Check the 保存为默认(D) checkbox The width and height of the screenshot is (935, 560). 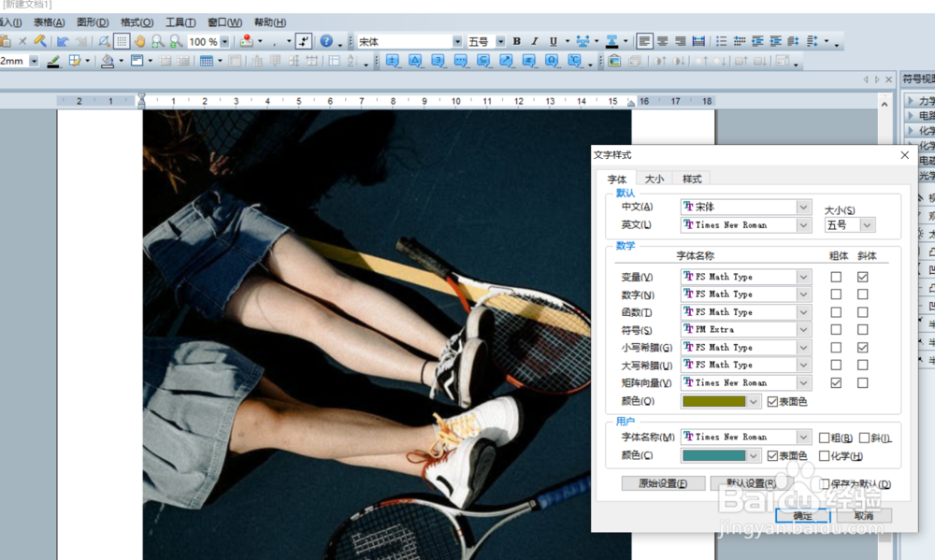(x=825, y=483)
